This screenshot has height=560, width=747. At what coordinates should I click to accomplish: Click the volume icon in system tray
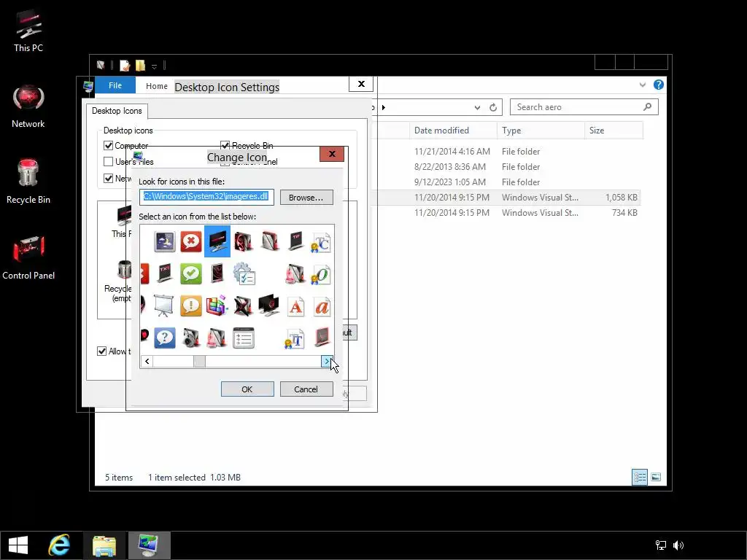coord(678,545)
